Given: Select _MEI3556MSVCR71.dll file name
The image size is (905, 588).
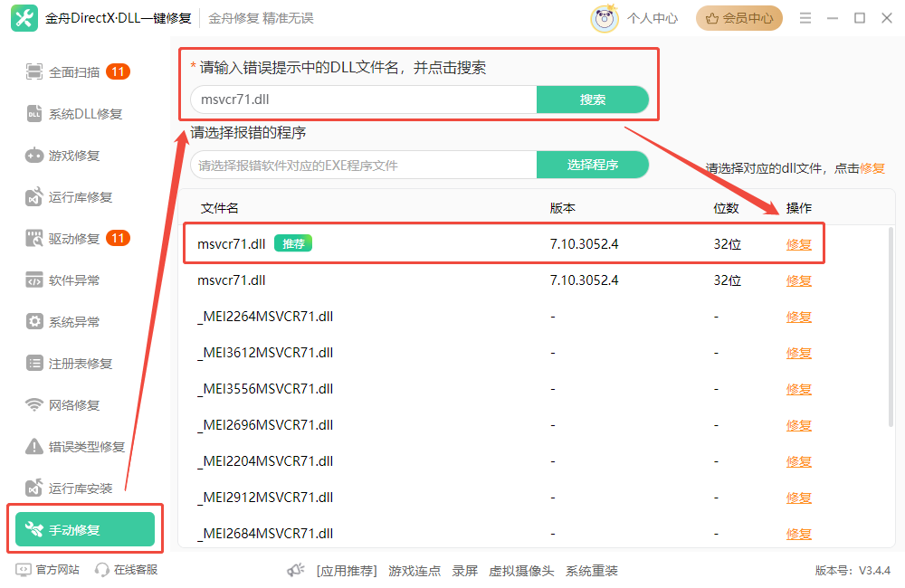Looking at the screenshot, I should 265,389.
